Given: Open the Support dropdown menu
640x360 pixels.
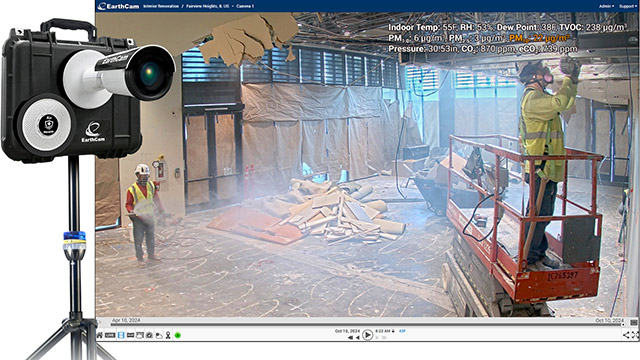Looking at the screenshot, I should tap(628, 6).
